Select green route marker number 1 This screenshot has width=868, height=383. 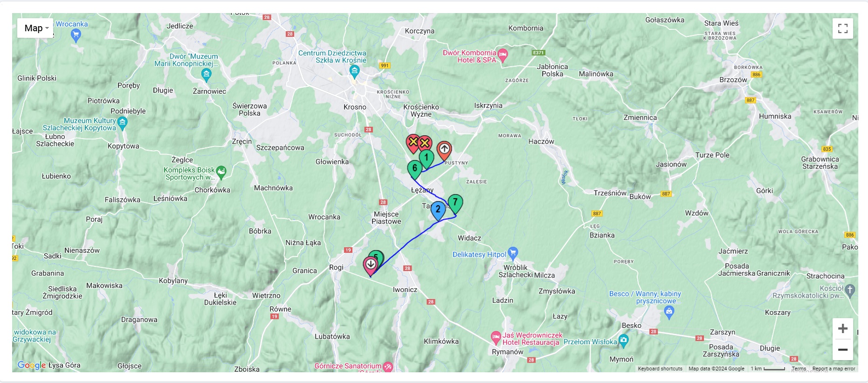point(426,159)
